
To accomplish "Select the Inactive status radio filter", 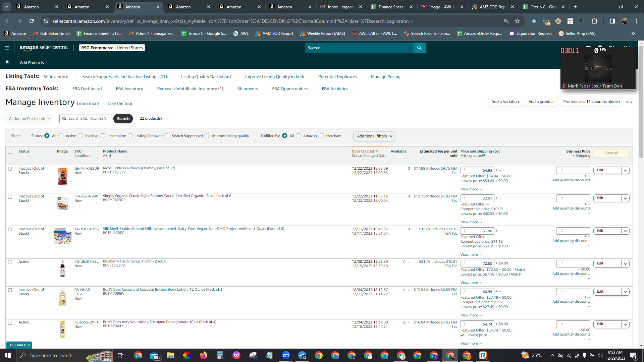I will (80, 136).
